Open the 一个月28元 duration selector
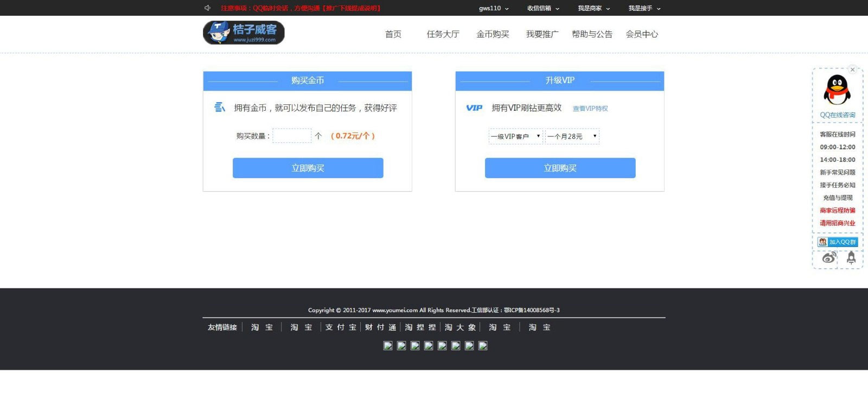The image size is (868, 417). click(x=572, y=136)
